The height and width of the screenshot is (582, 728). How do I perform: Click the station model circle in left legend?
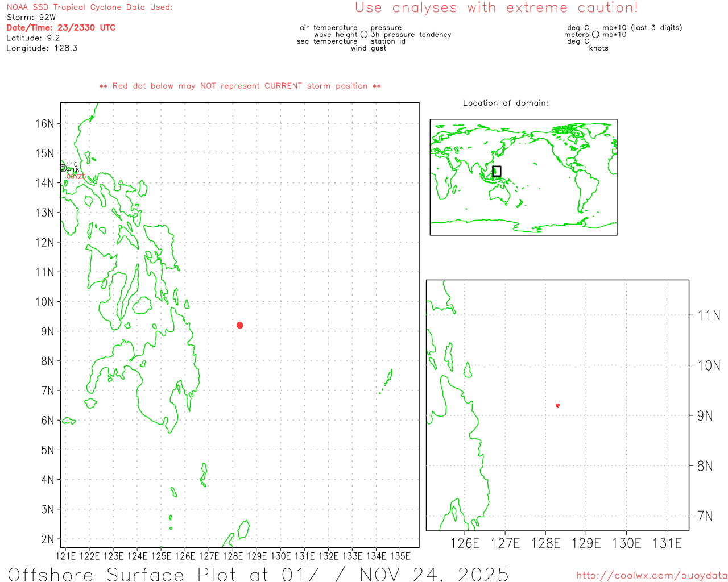[x=364, y=35]
